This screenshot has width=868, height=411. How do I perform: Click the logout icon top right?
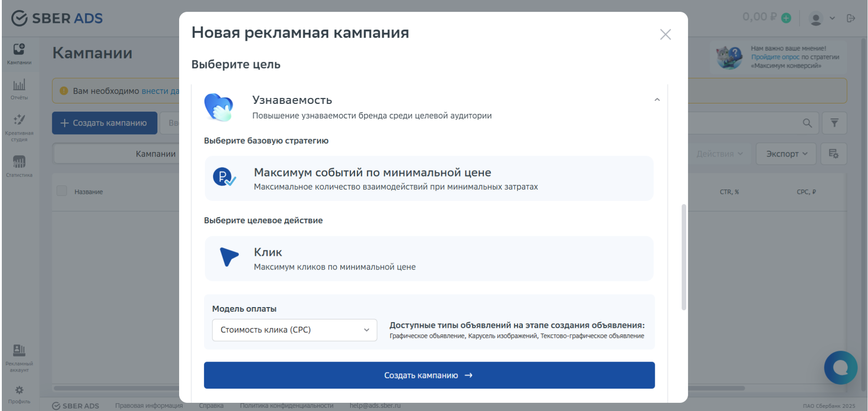pyautogui.click(x=851, y=18)
